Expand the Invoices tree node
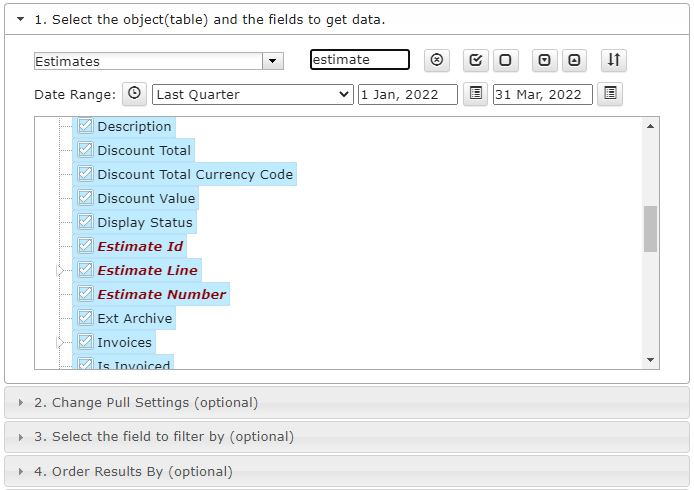694x490 pixels. [x=60, y=342]
